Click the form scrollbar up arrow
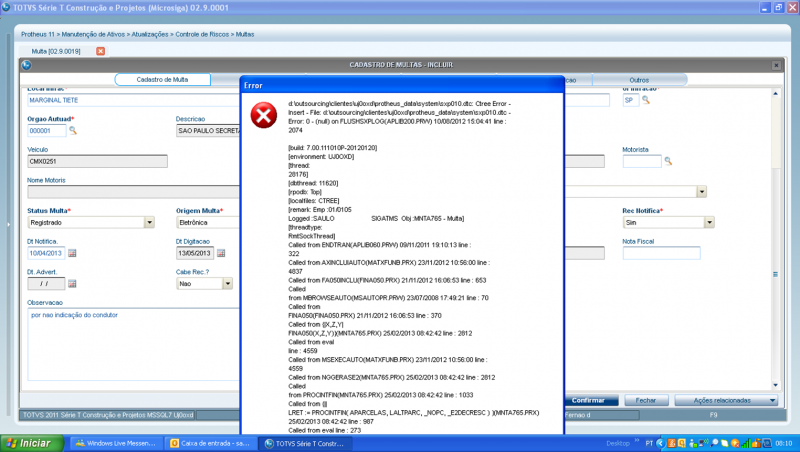 coord(776,93)
